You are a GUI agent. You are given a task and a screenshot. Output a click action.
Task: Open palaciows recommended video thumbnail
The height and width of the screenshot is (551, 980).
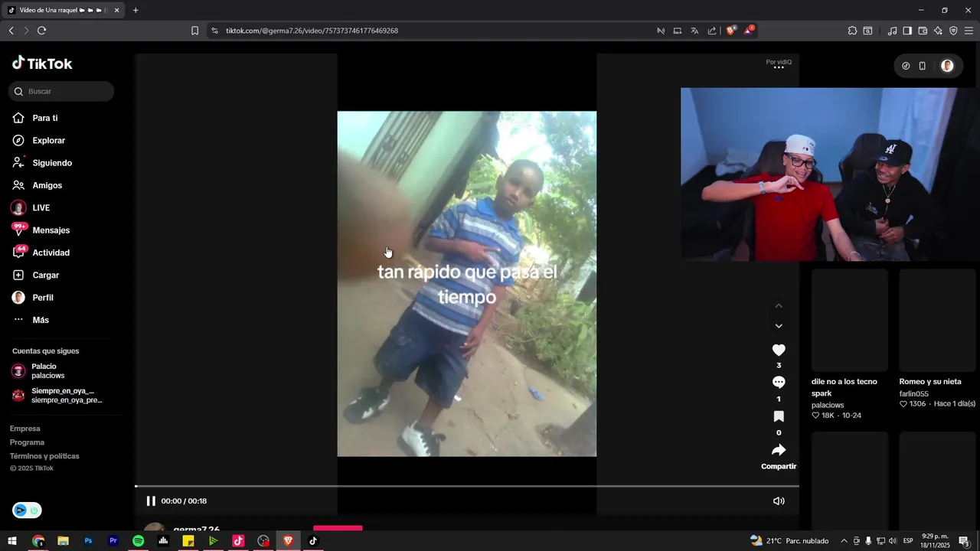point(850,320)
